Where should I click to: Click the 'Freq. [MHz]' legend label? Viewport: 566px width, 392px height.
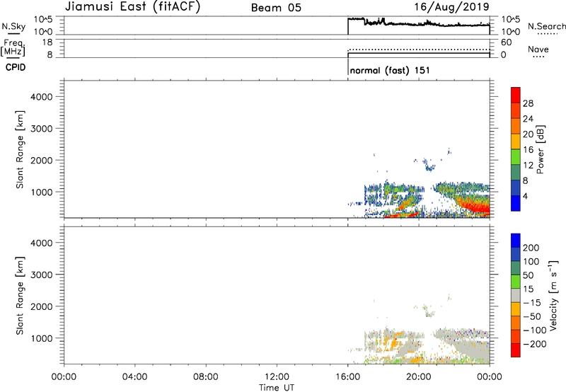pyautogui.click(x=13, y=48)
